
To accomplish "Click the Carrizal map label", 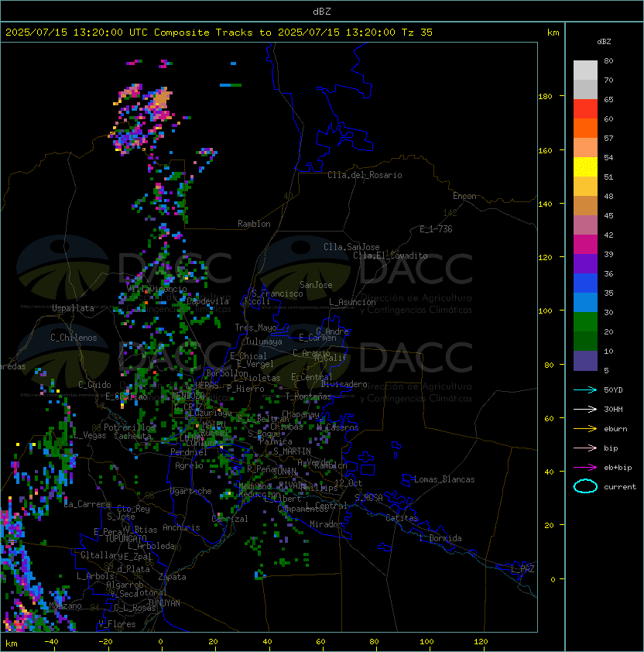I will click(230, 519).
